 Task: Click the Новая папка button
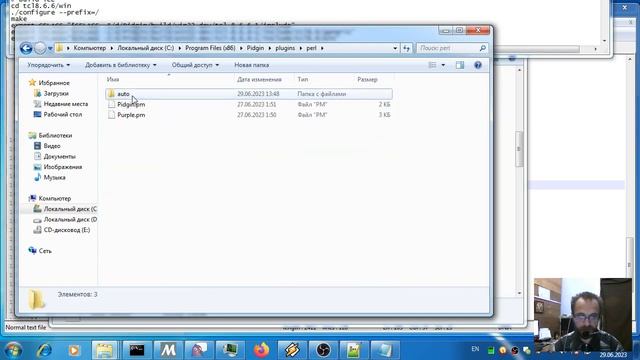point(251,65)
